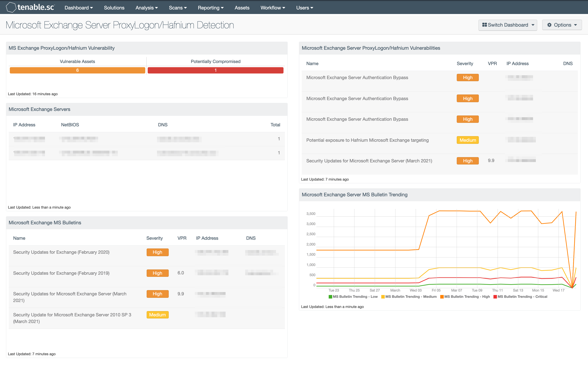Click the red Potentially Compromised bar

coord(215,70)
